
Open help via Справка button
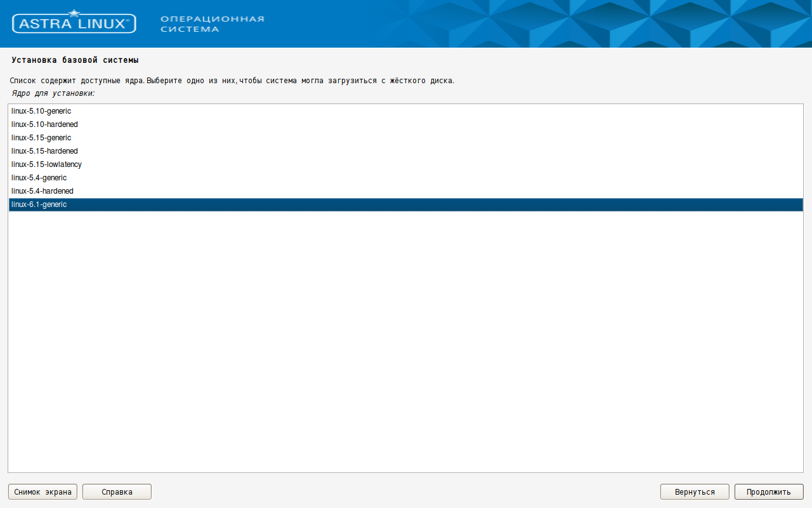pyautogui.click(x=117, y=492)
